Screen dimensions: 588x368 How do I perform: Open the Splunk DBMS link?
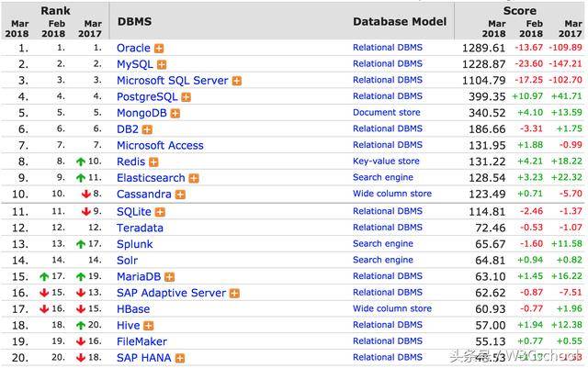pos(134,244)
